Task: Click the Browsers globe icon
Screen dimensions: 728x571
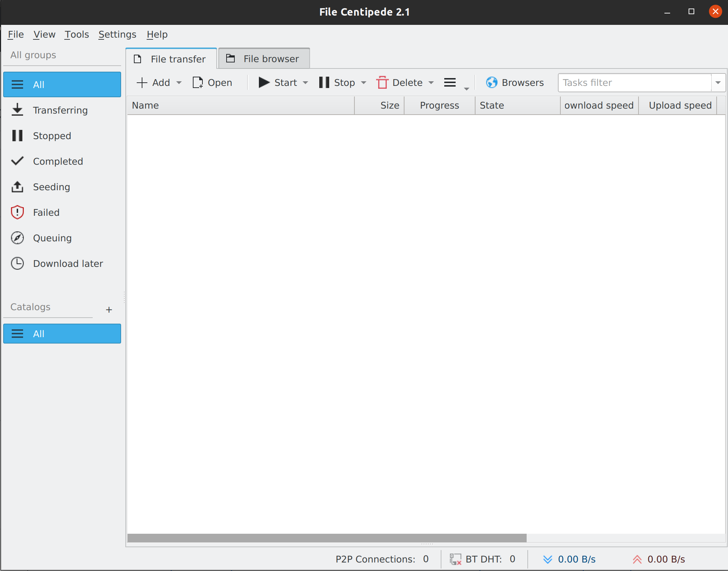Action: coord(491,82)
